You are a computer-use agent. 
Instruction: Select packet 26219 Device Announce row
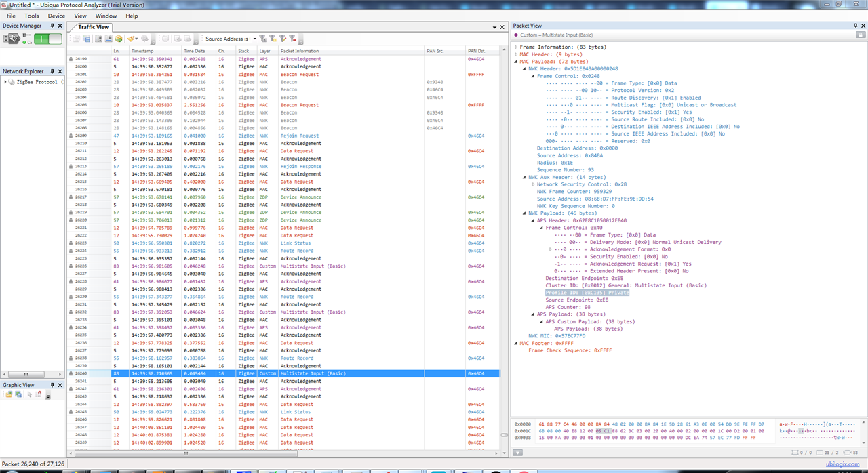point(284,212)
